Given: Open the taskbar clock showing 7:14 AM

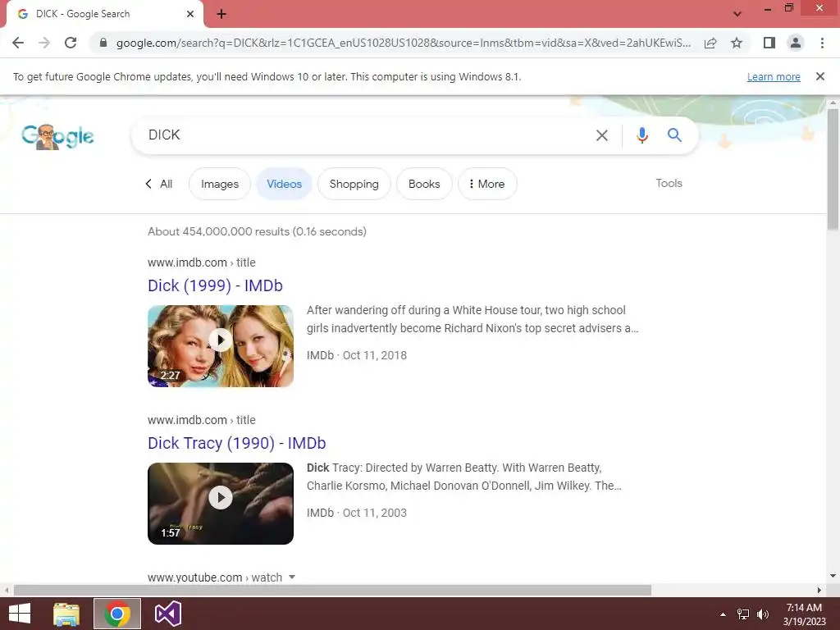Looking at the screenshot, I should (804, 614).
